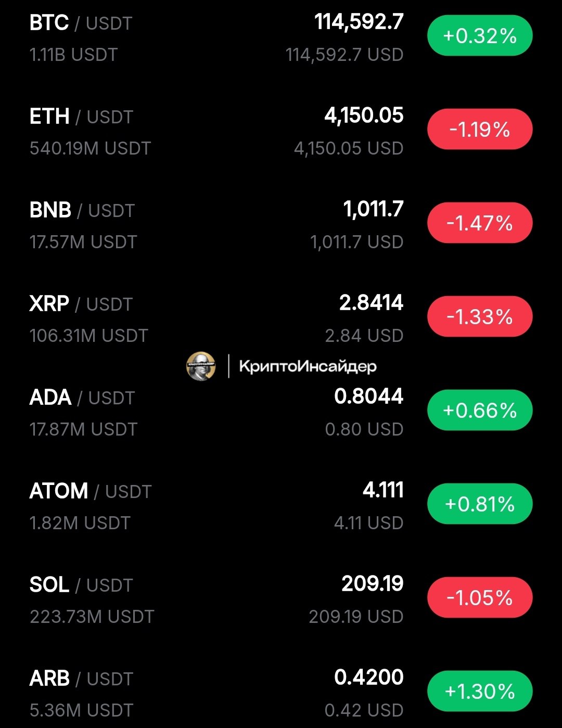The height and width of the screenshot is (728, 562).
Task: Open the ATOM / USDT market
Action: (x=91, y=492)
